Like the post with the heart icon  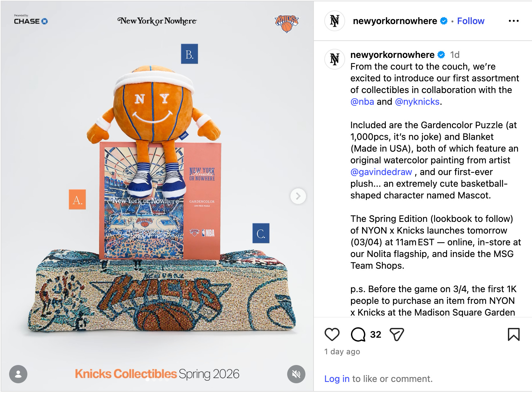332,334
